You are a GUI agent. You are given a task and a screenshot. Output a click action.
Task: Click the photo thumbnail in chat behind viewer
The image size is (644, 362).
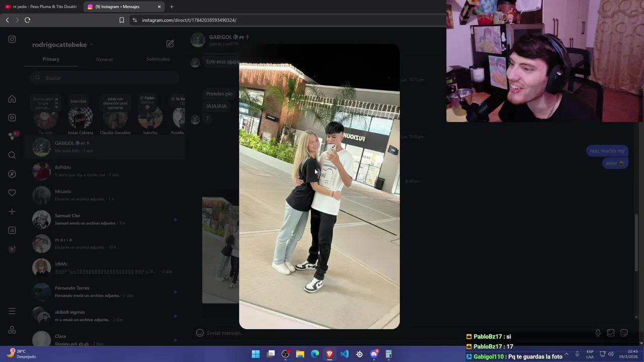click(220, 250)
